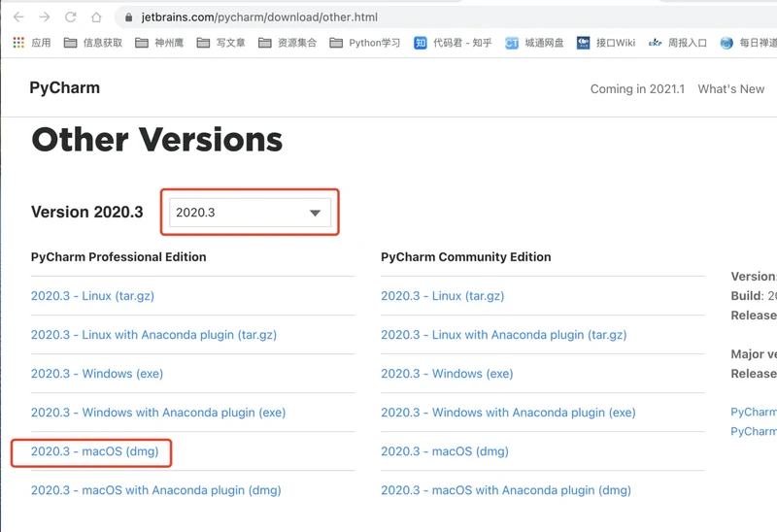Select the Version 2020.3 label

coord(87,212)
